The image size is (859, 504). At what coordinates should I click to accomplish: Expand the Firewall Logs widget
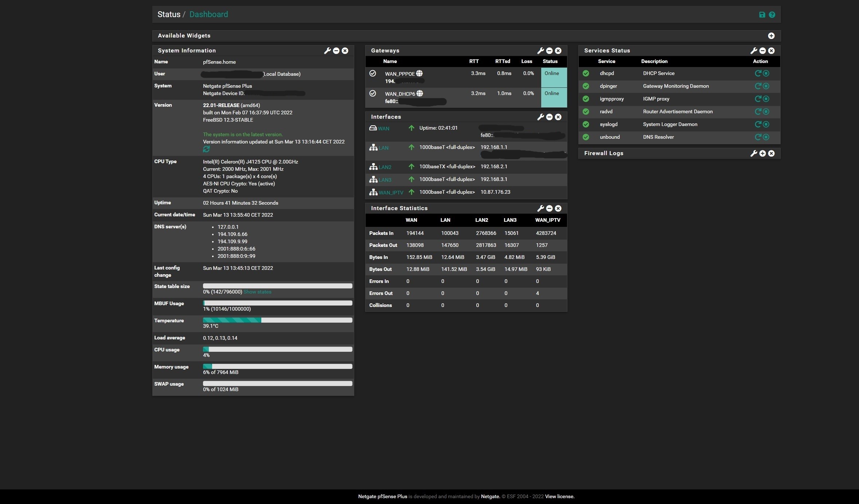[x=762, y=153]
